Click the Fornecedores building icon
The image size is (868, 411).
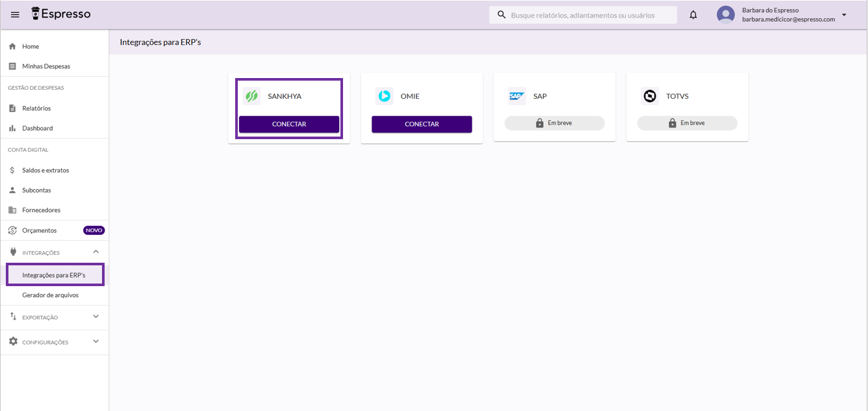[x=12, y=210]
